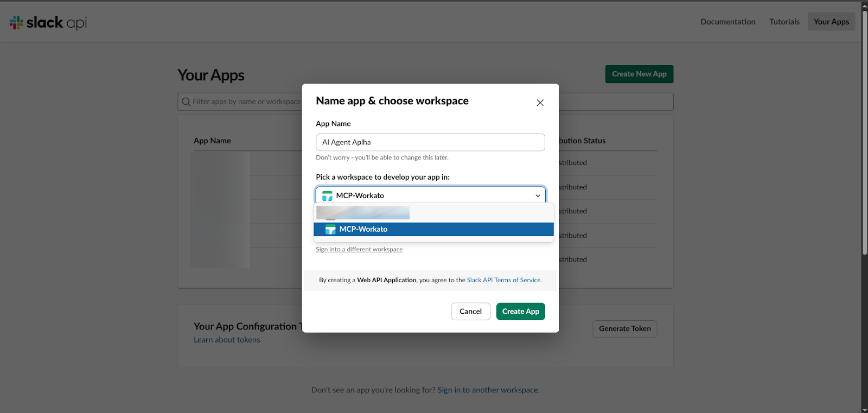
Task: Follow the Learn about tokens link
Action: click(x=227, y=340)
